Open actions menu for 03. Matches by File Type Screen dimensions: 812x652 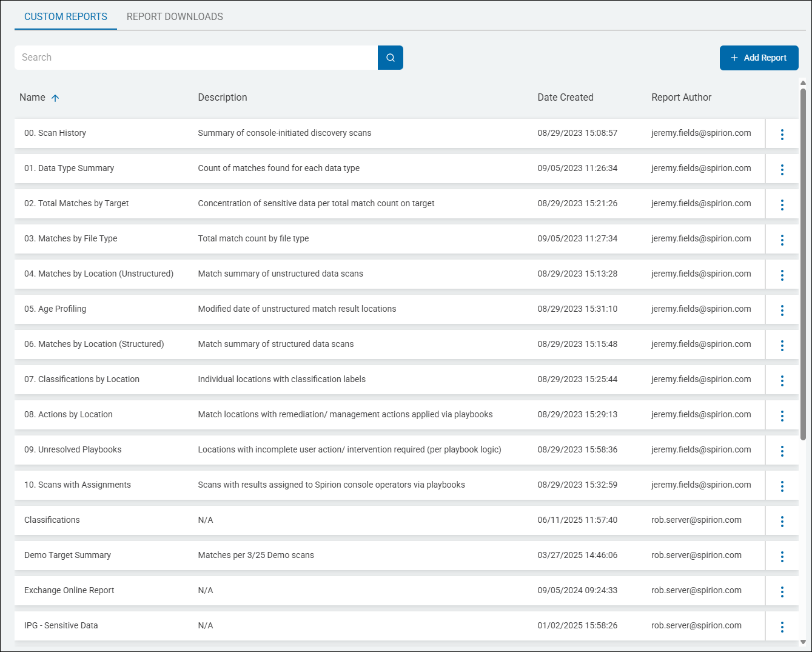pyautogui.click(x=782, y=238)
